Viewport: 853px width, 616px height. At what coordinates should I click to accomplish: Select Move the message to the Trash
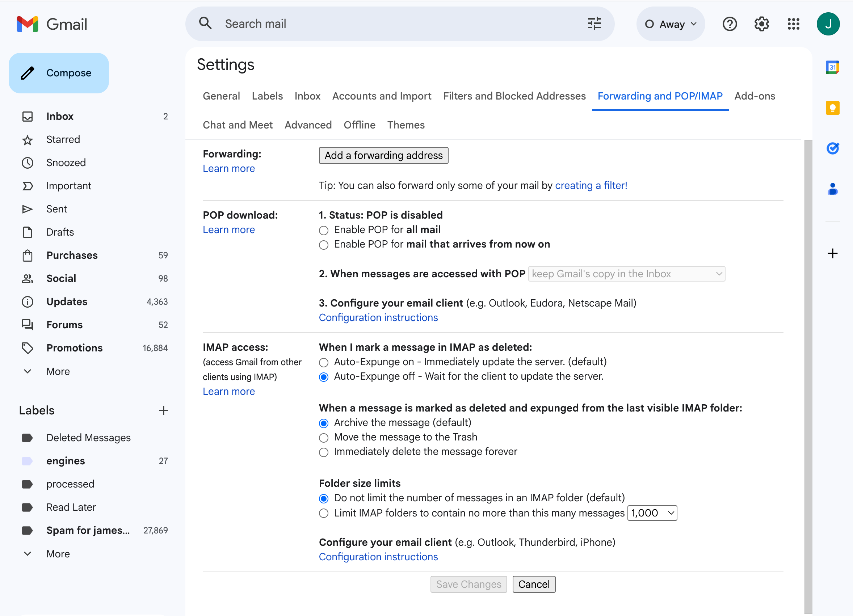click(323, 437)
